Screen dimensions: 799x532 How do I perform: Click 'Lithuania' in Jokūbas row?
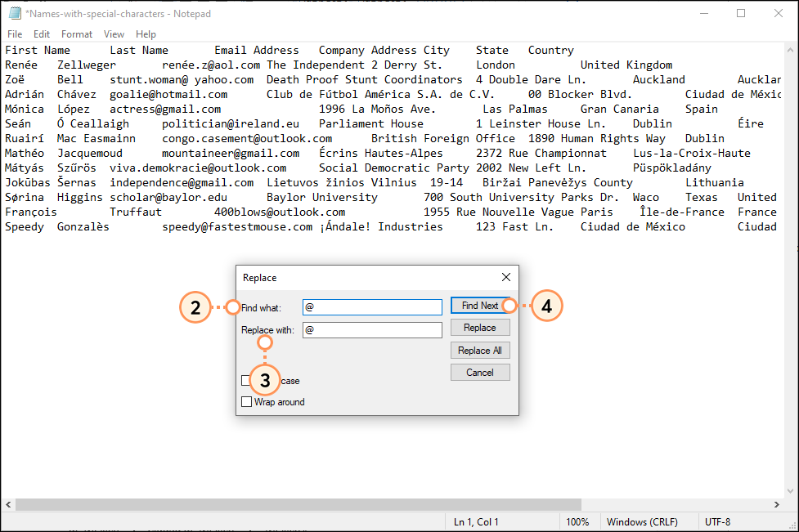pos(715,183)
